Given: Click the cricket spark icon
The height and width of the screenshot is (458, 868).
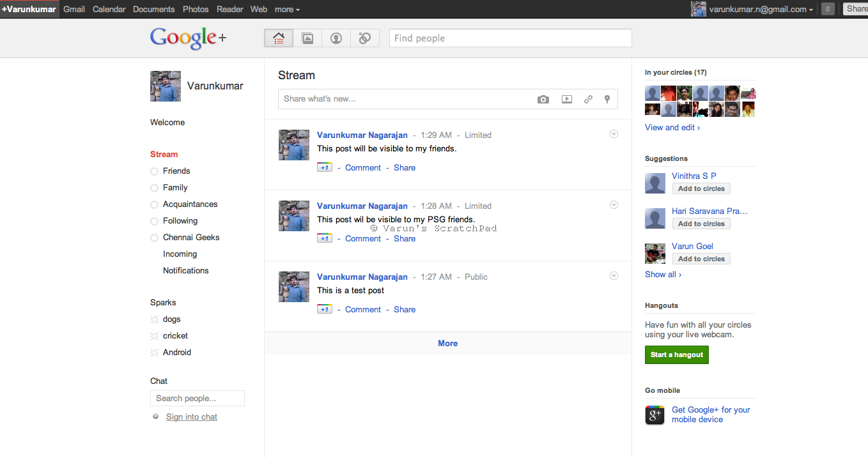Looking at the screenshot, I should (x=154, y=336).
